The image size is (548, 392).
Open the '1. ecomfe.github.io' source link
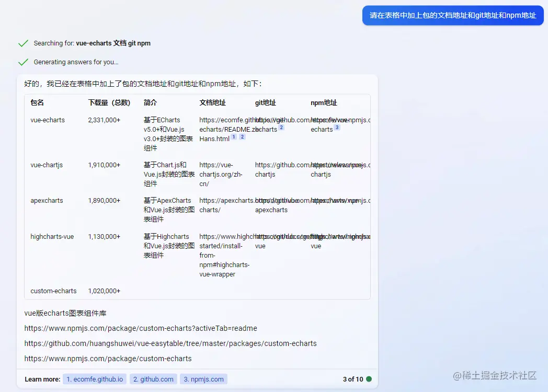(95, 379)
